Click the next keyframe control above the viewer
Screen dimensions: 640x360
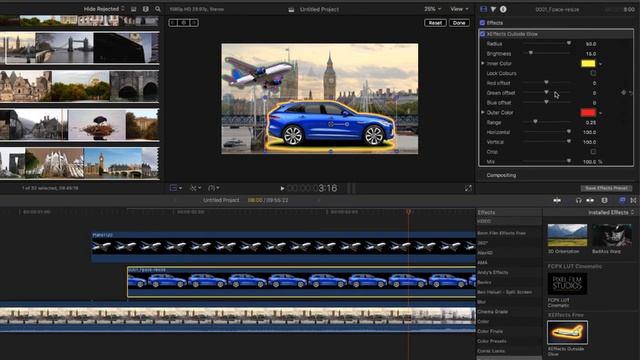[x=194, y=23]
